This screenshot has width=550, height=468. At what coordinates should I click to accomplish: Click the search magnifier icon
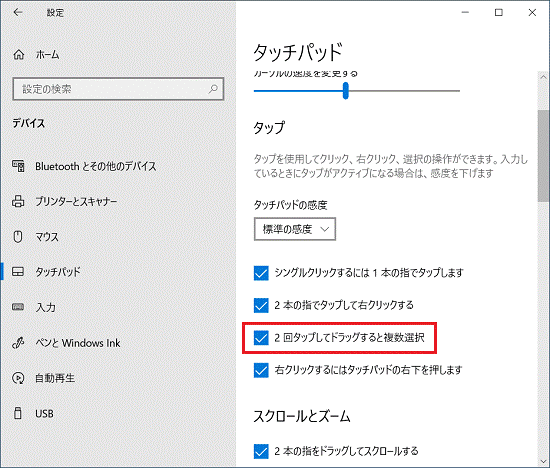tap(213, 89)
